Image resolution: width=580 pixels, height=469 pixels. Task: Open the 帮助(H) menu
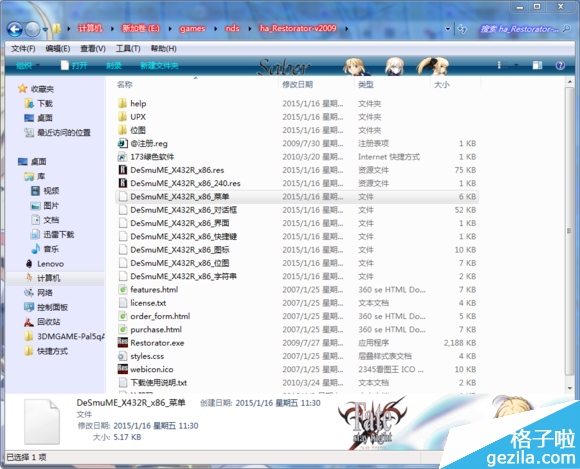click(x=163, y=48)
